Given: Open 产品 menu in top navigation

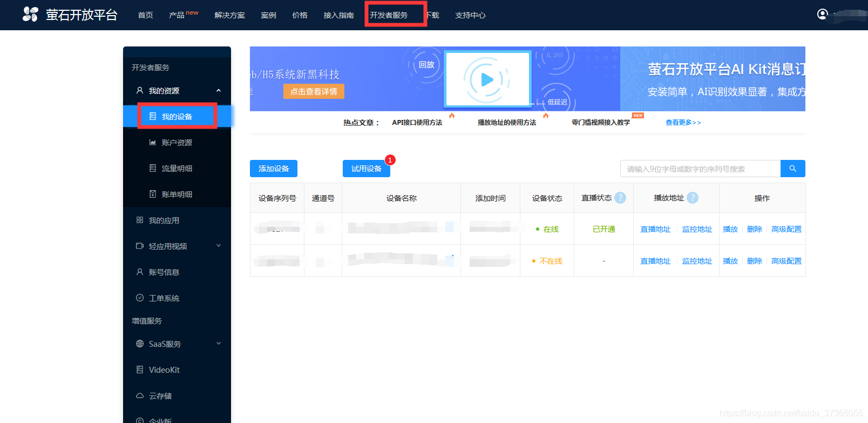Looking at the screenshot, I should (177, 15).
